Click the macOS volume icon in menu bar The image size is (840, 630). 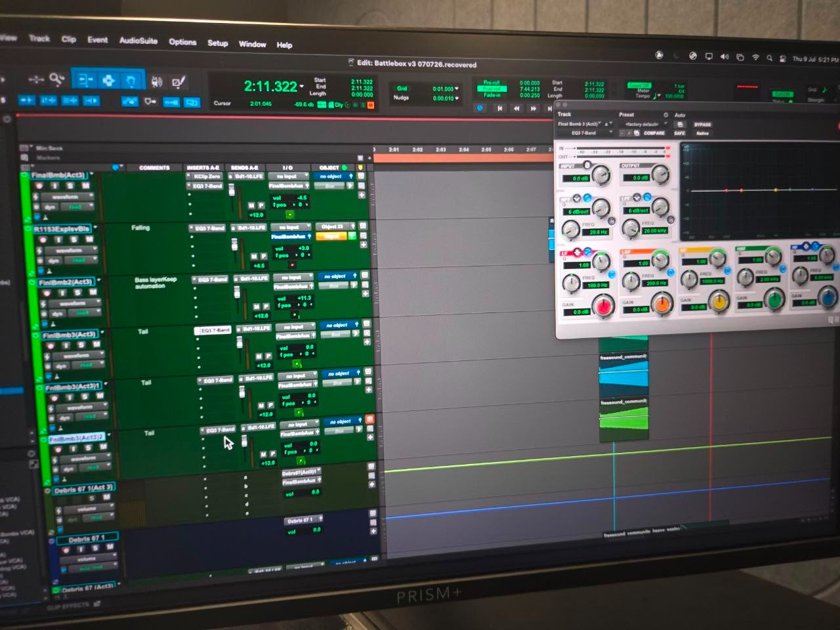724,57
